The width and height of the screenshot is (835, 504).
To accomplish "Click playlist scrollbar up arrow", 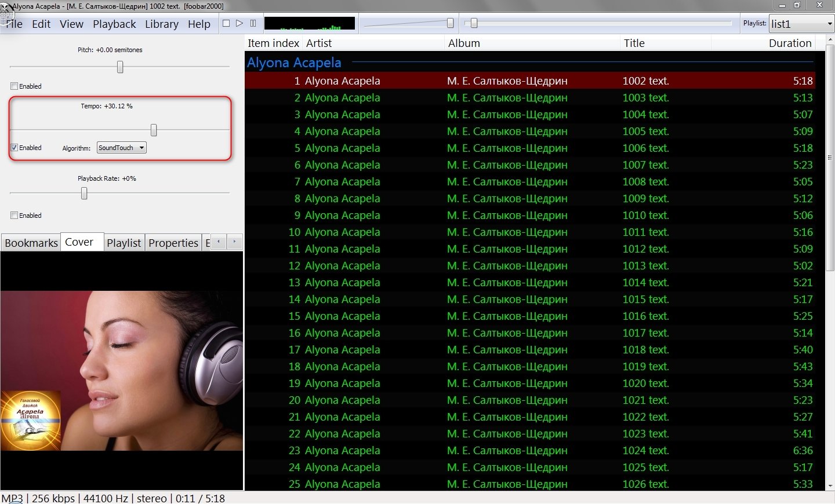I will point(830,39).
